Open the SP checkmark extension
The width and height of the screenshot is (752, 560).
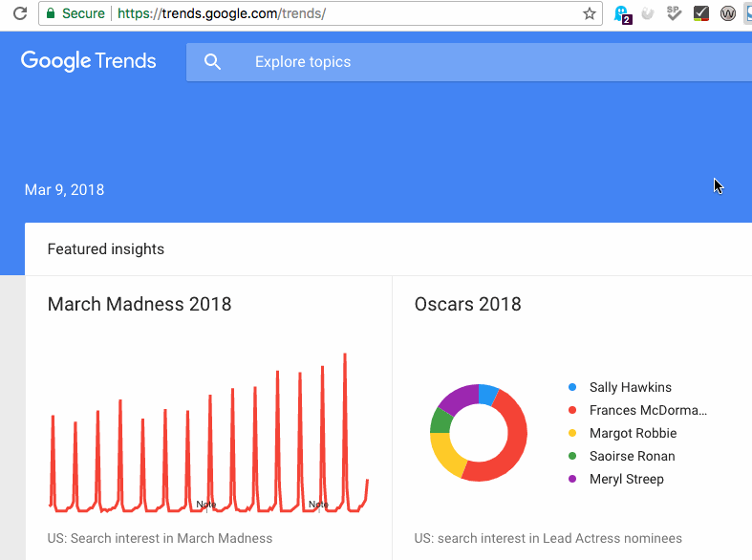[x=675, y=14]
